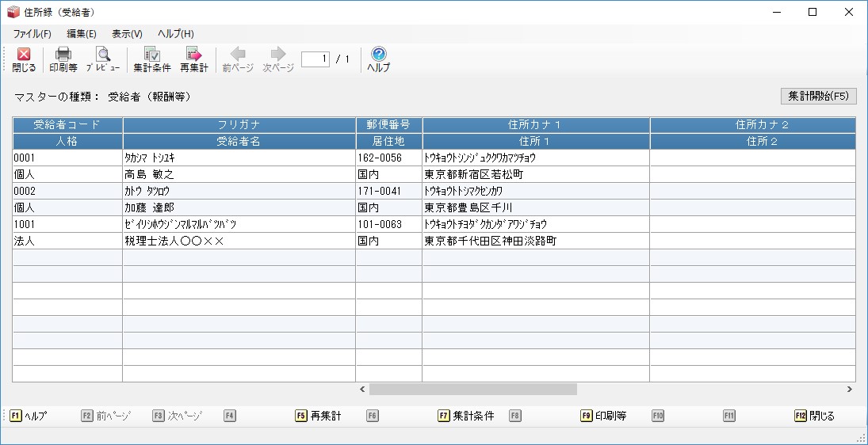Open the ファイル(F) menu
The image size is (868, 445).
[x=32, y=34]
